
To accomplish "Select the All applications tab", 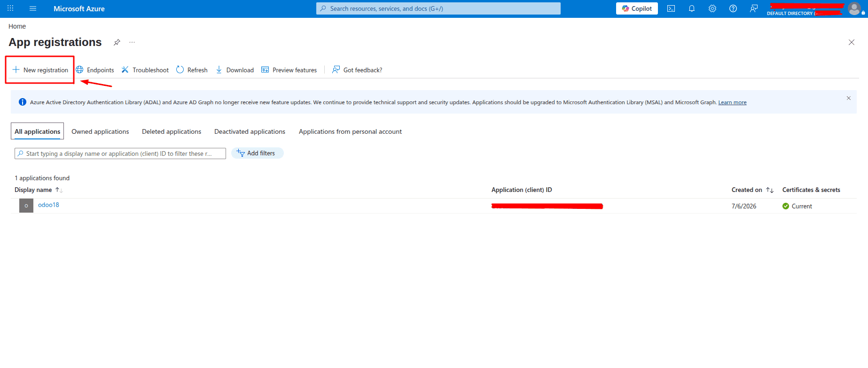I will [38, 131].
